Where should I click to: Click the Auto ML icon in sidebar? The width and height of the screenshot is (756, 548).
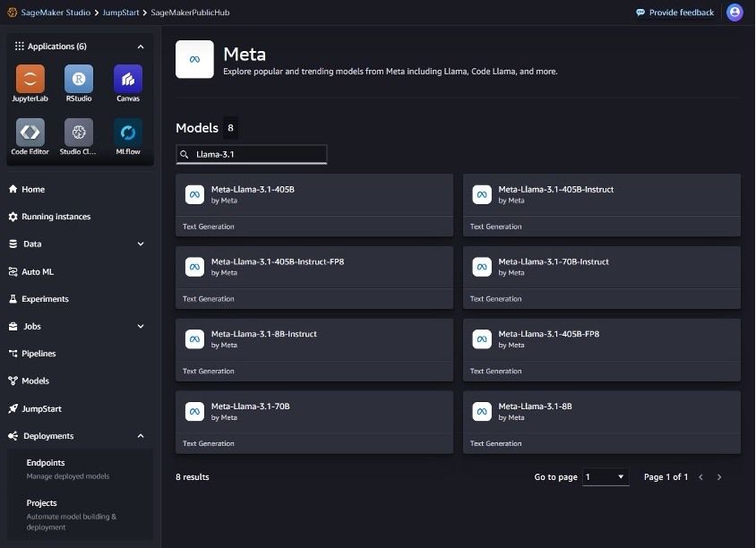click(13, 272)
